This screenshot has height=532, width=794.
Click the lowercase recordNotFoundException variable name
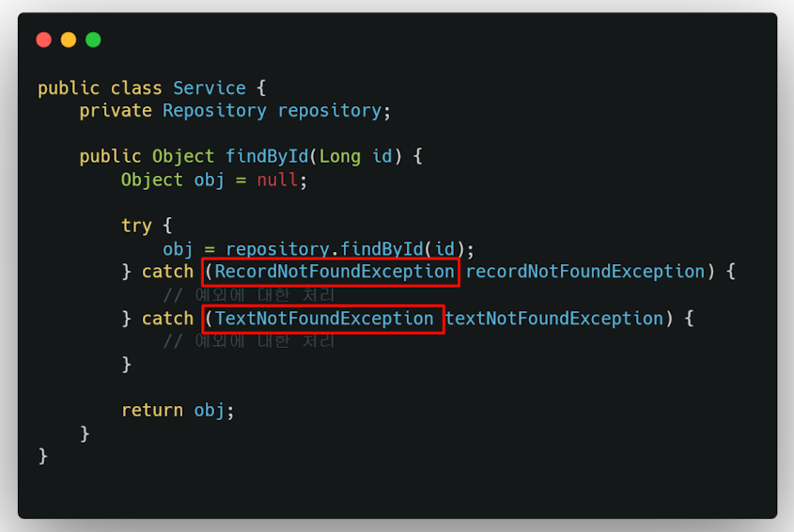coord(584,272)
